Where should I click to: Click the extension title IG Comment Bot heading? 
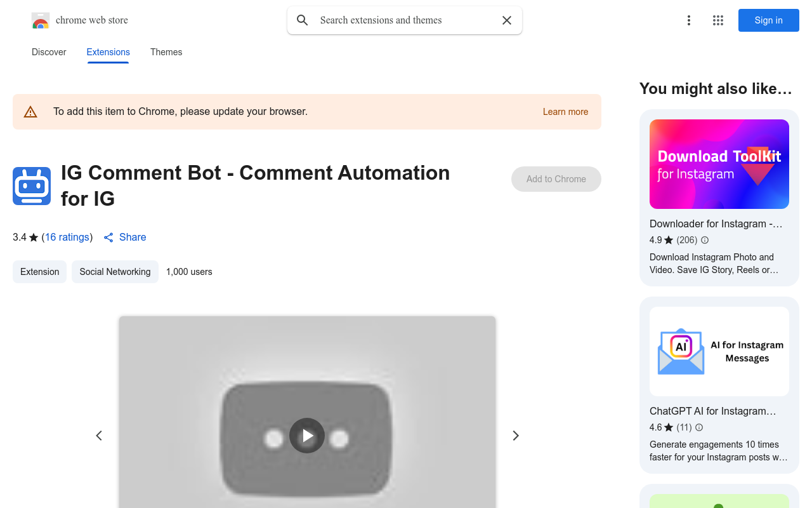[x=255, y=185]
